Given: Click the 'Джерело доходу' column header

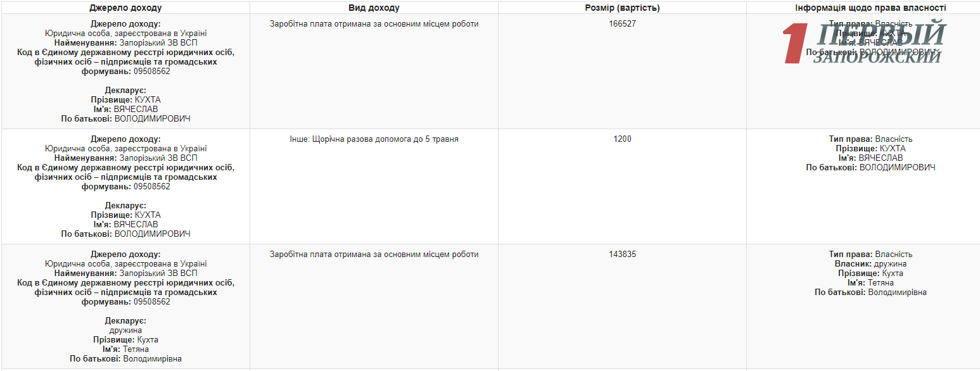Looking at the screenshot, I should 125,8.
